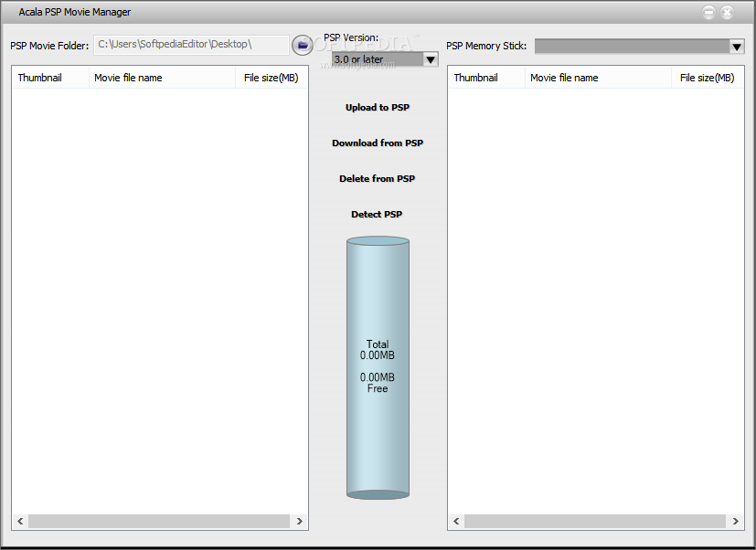
Task: Click the PSP Movie Folder path field
Action: 191,45
